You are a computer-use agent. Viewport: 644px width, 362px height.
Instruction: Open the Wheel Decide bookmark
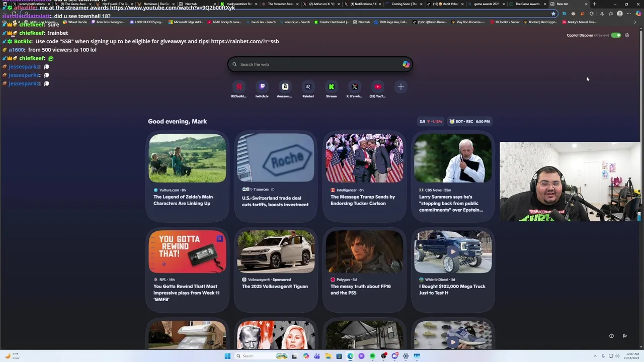[x=74, y=22]
